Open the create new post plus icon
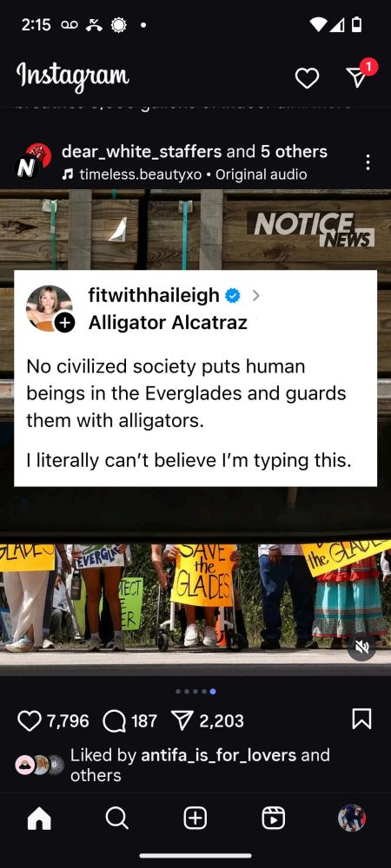The image size is (391, 868). [x=195, y=818]
